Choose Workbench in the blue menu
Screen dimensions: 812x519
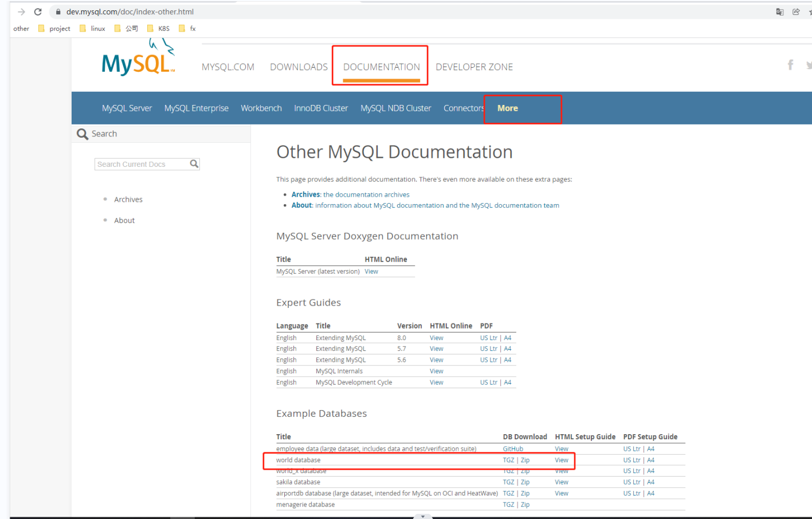261,108
